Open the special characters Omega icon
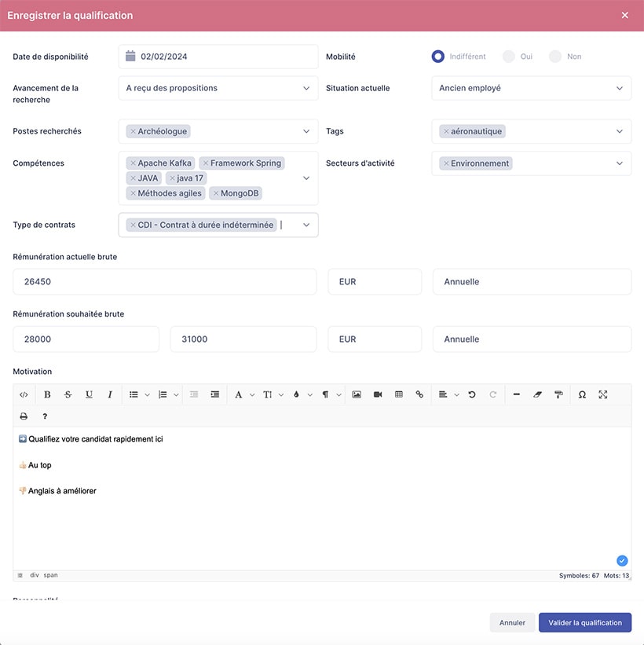Screen dimensions: 644x645 coord(582,394)
